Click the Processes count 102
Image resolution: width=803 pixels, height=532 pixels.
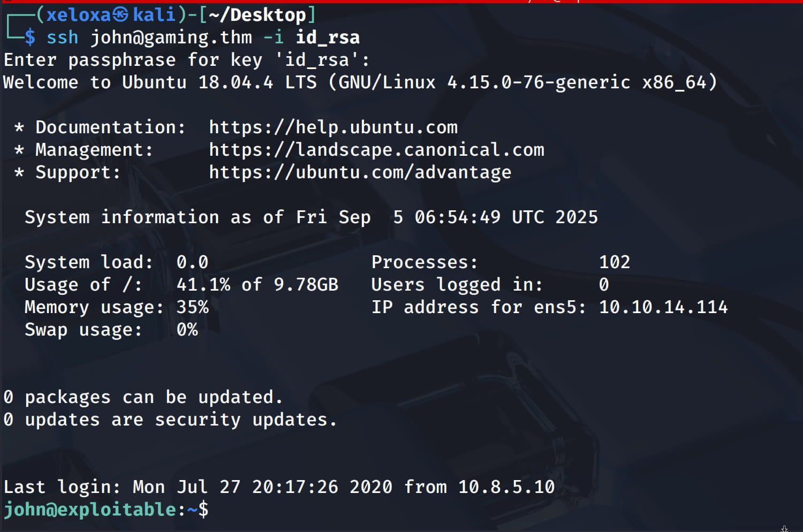[614, 262]
